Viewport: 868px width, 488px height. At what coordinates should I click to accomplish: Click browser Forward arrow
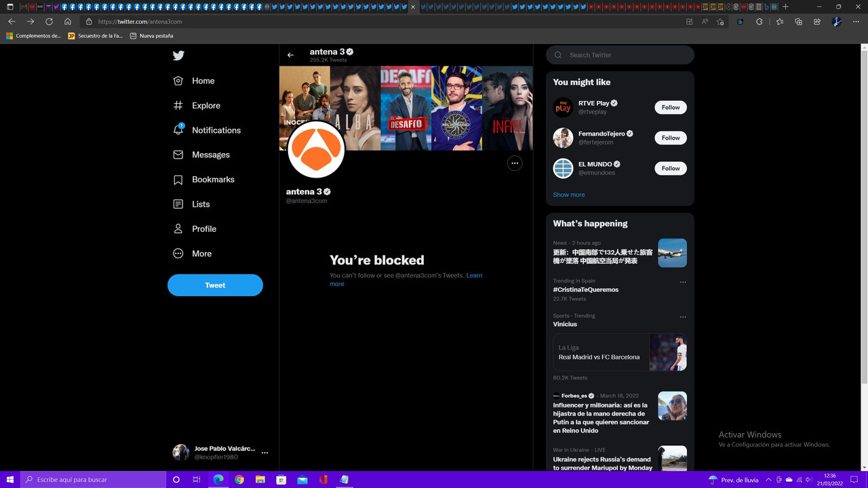coord(31,22)
